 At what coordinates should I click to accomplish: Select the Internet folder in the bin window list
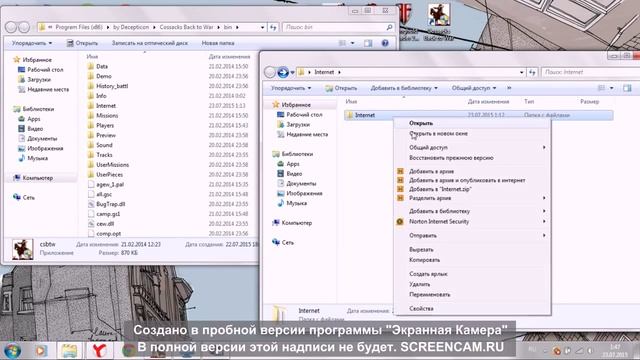[106, 105]
